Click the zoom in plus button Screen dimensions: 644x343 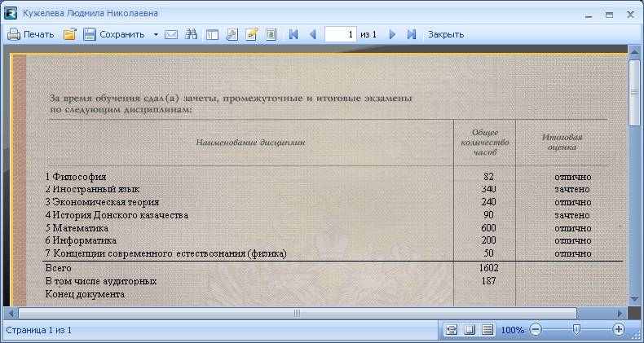(x=619, y=329)
